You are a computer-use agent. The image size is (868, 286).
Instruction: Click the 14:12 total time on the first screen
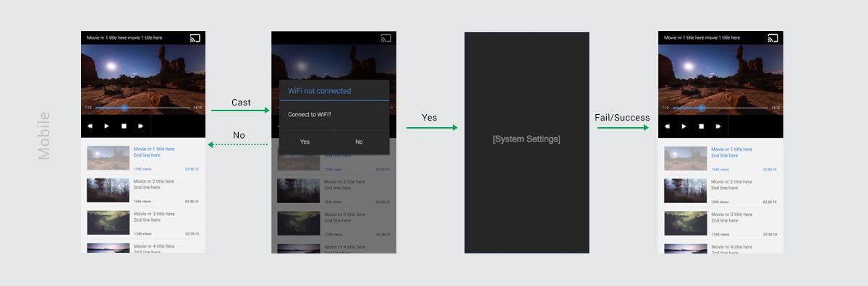pyautogui.click(x=197, y=108)
